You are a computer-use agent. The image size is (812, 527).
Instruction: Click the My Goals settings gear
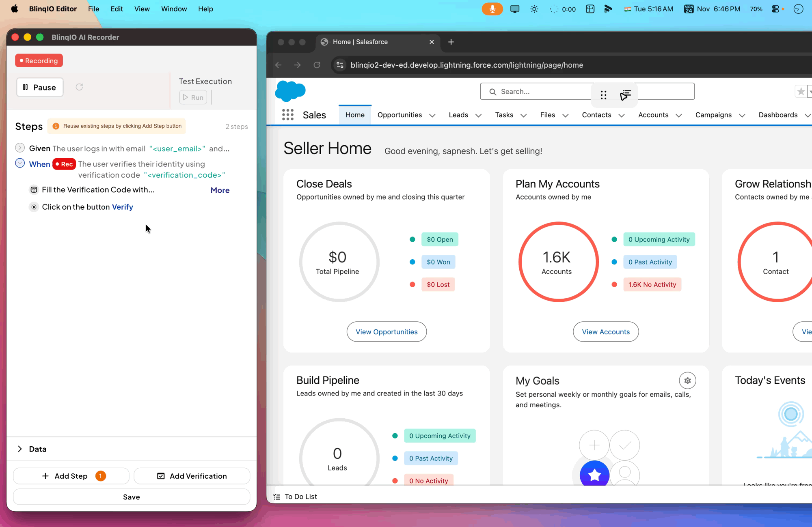(687, 381)
